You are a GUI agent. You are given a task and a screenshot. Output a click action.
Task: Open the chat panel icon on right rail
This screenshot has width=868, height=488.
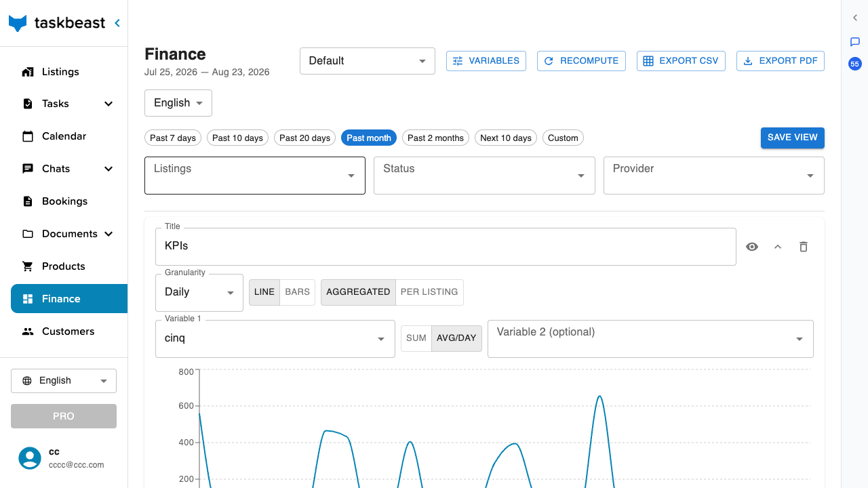855,42
